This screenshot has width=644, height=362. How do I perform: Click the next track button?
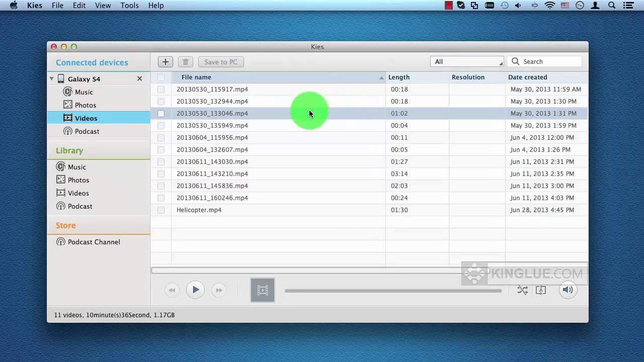click(x=218, y=290)
